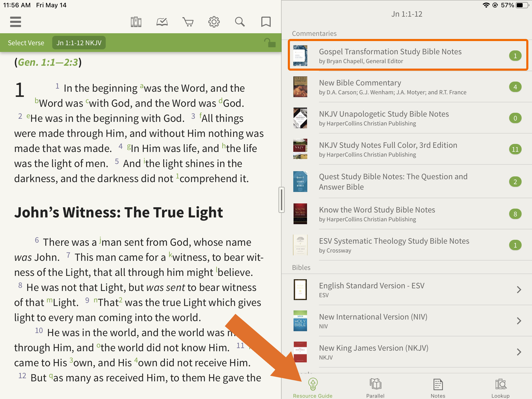The height and width of the screenshot is (399, 532).
Task: Toggle the sync lock icon
Action: click(270, 43)
